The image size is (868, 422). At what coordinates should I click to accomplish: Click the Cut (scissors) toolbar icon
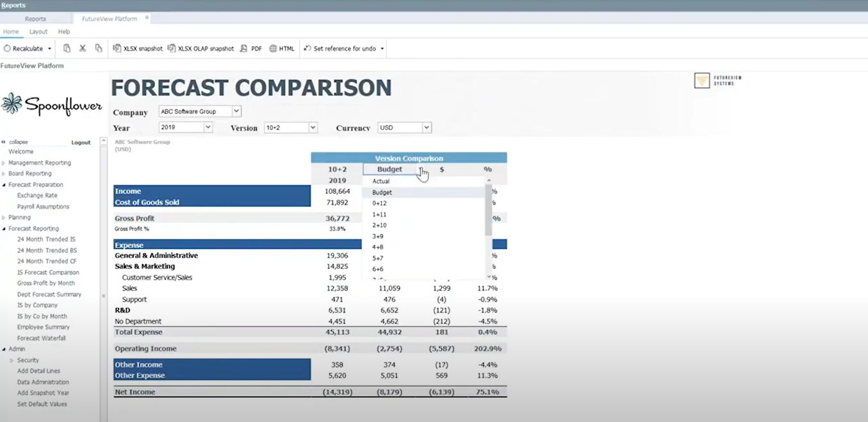pyautogui.click(x=82, y=48)
